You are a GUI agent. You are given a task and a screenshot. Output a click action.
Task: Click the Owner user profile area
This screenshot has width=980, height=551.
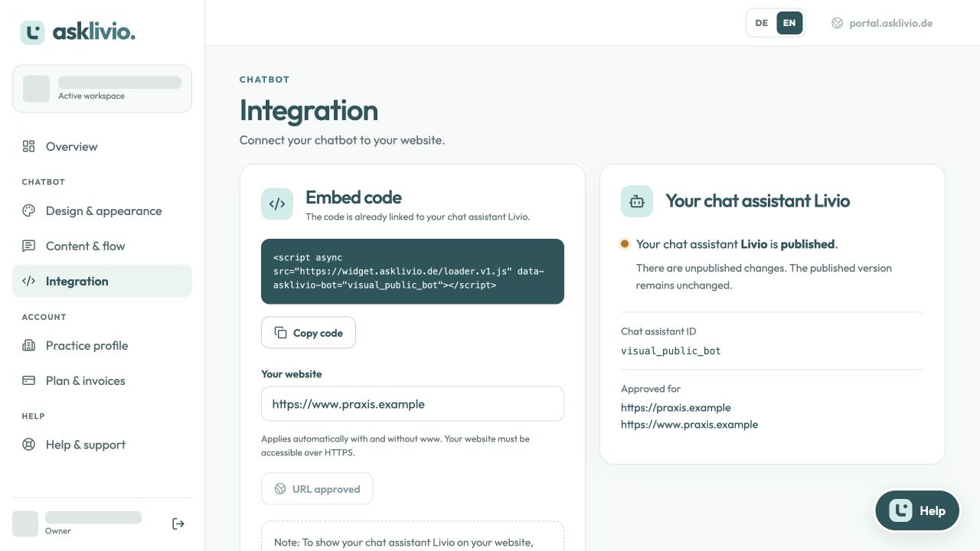click(77, 523)
